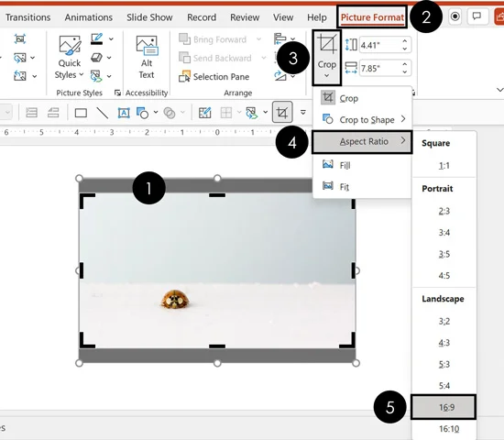Select the 4:5 portrait aspect ratio
Viewport: 504px width, 440px height.
[x=444, y=276]
